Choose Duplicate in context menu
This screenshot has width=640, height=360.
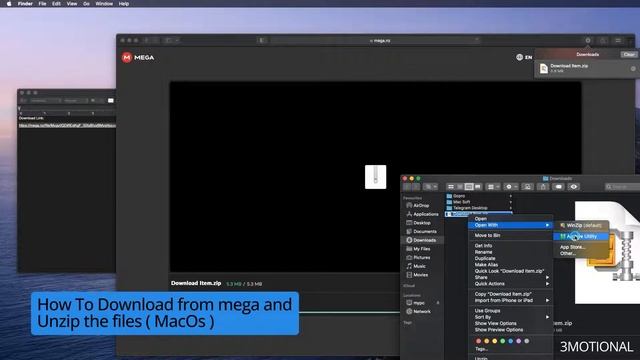pyautogui.click(x=510, y=258)
